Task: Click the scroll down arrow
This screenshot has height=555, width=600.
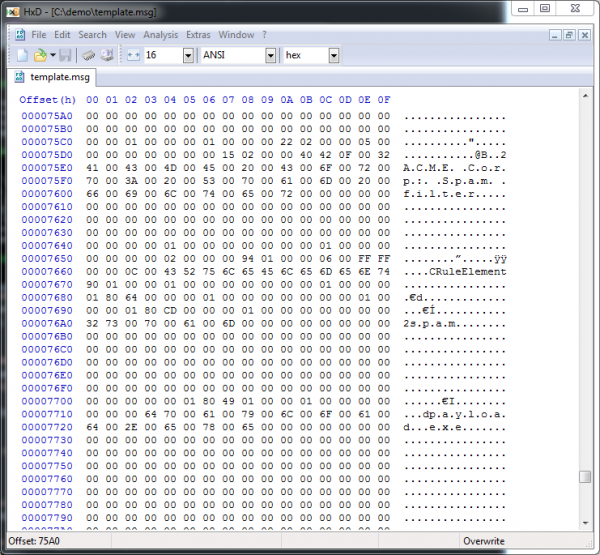Action: tap(585, 523)
